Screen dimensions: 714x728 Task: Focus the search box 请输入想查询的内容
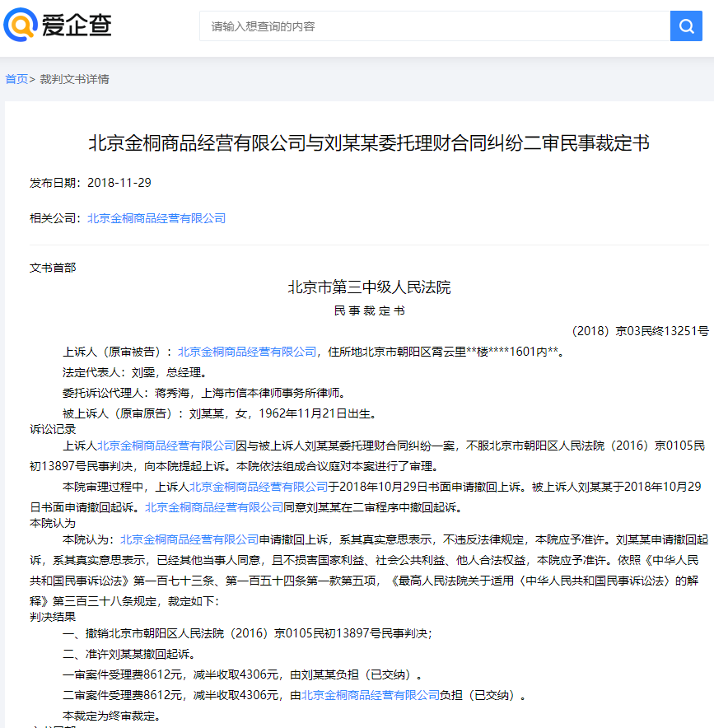[435, 26]
